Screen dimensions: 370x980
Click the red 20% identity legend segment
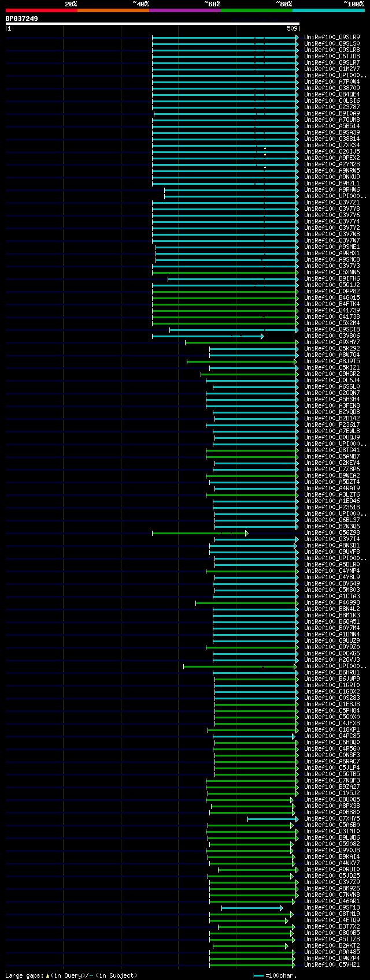(x=42, y=10)
